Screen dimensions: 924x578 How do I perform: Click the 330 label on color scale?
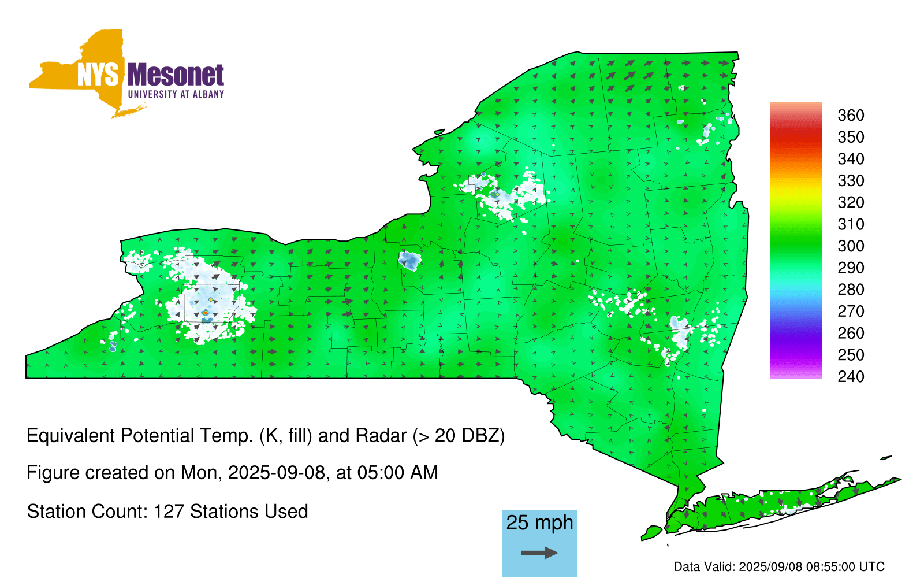(x=851, y=181)
